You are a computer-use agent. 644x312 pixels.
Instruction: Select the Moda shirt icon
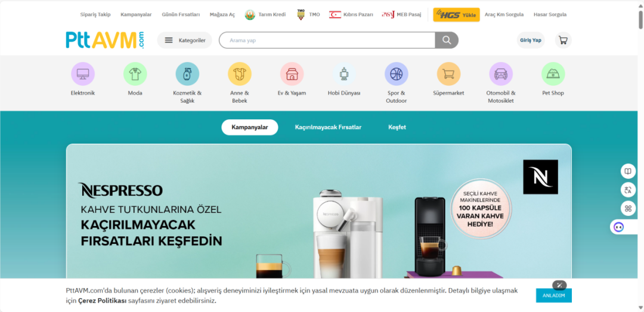pyautogui.click(x=135, y=74)
